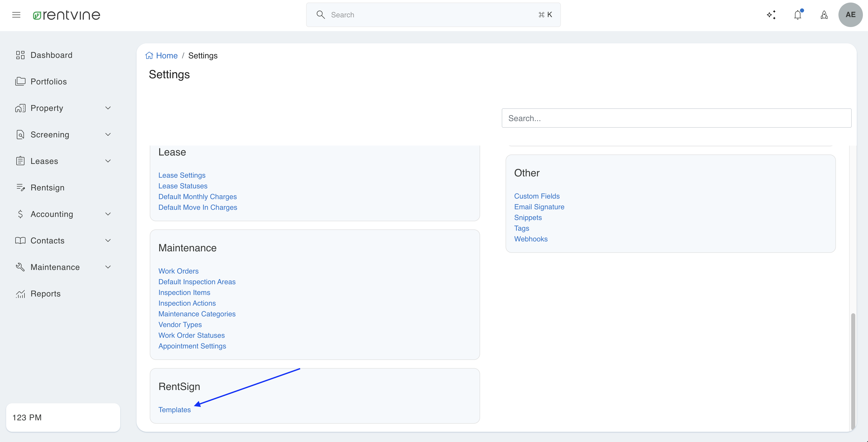
Task: Open Work Order Statuses link
Action: click(x=191, y=335)
